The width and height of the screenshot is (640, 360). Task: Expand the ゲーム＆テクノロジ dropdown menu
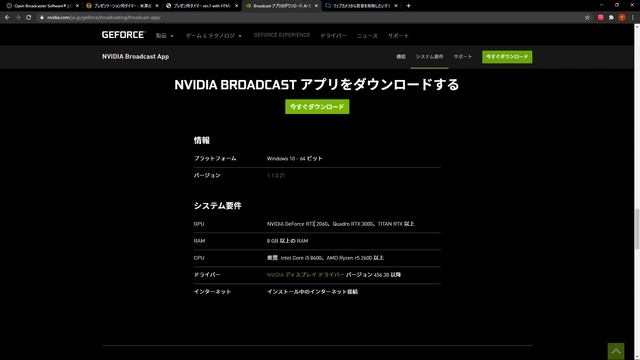coord(213,36)
